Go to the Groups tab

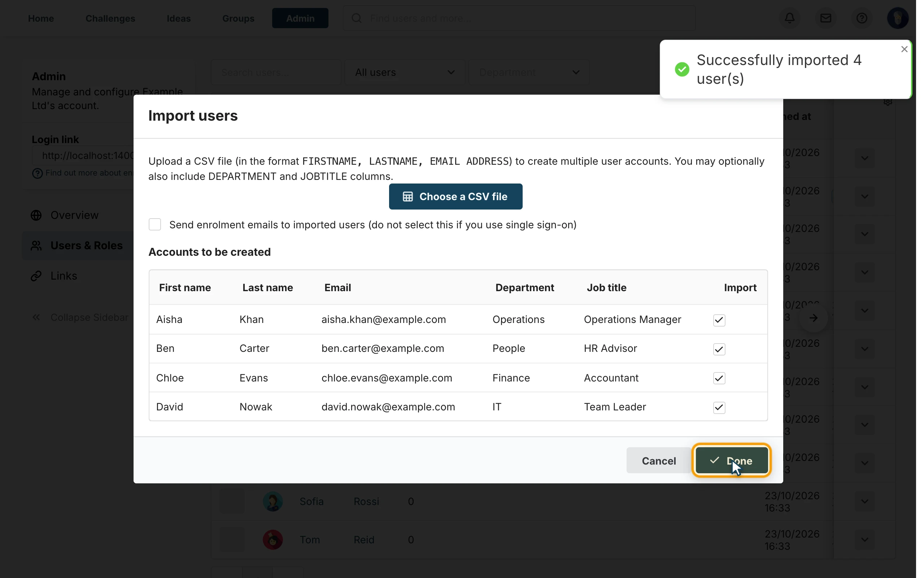[238, 18]
